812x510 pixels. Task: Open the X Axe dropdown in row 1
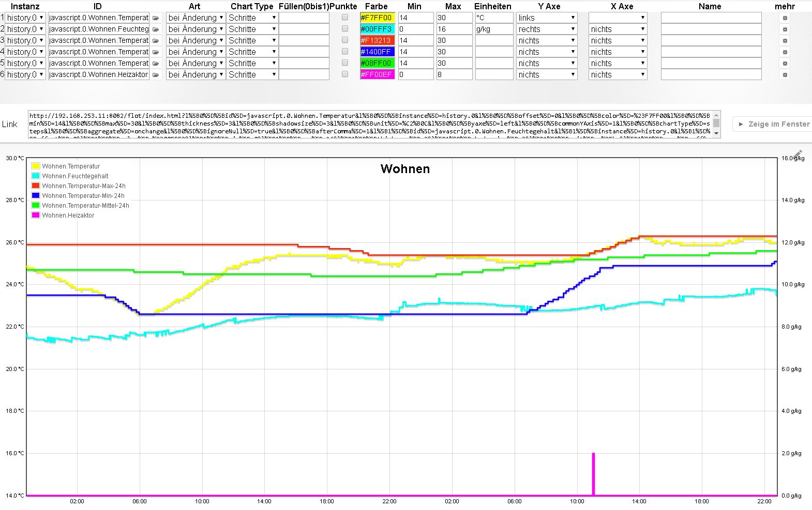point(618,18)
